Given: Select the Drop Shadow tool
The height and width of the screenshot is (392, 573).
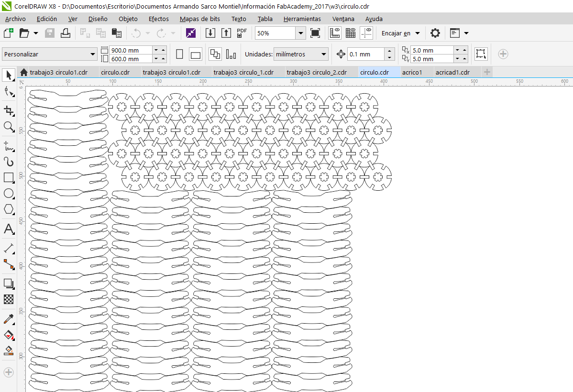Looking at the screenshot, I should [9, 283].
